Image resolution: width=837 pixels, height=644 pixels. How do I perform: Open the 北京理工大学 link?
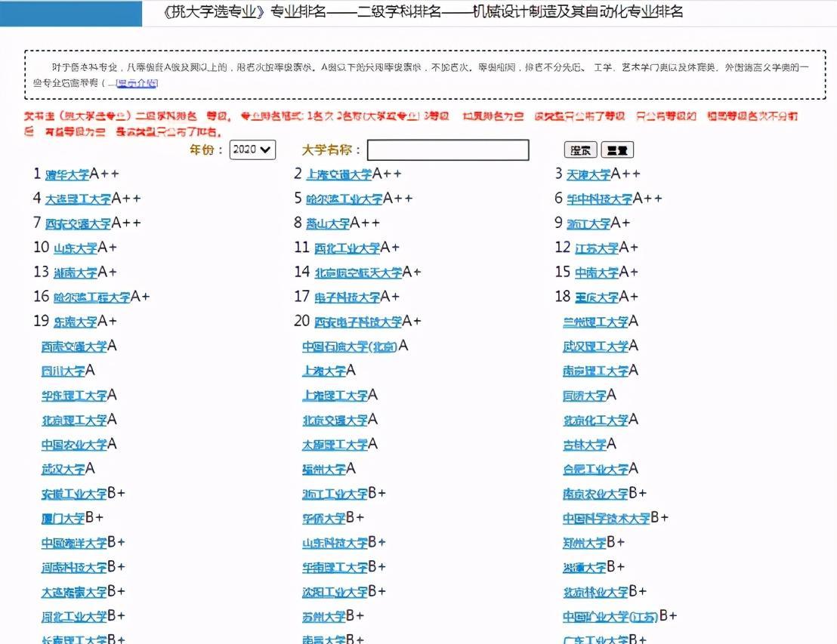click(x=74, y=420)
